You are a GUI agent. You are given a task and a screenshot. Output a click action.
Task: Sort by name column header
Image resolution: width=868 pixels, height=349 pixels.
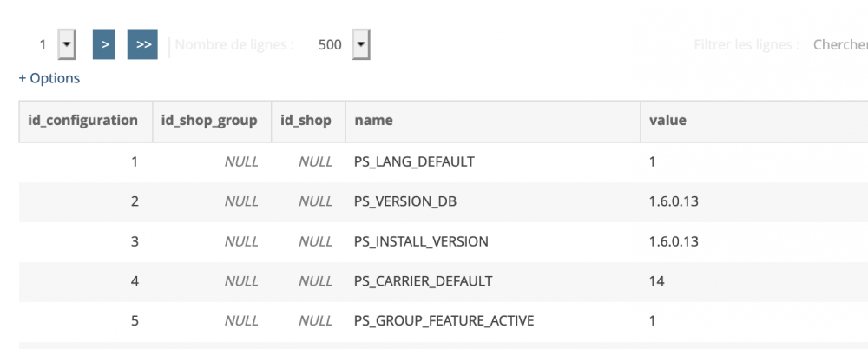point(373,120)
